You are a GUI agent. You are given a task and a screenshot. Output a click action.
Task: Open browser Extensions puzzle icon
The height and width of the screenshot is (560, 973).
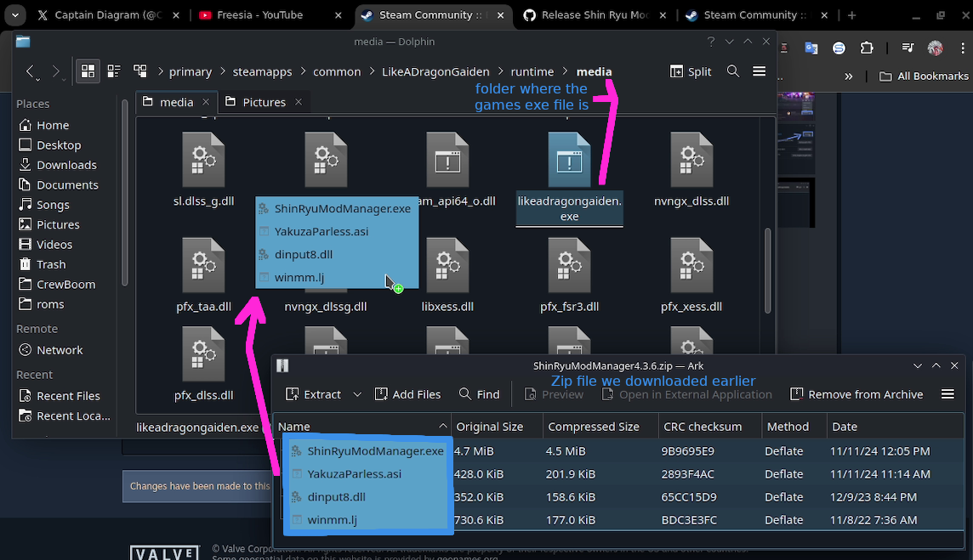tap(867, 48)
